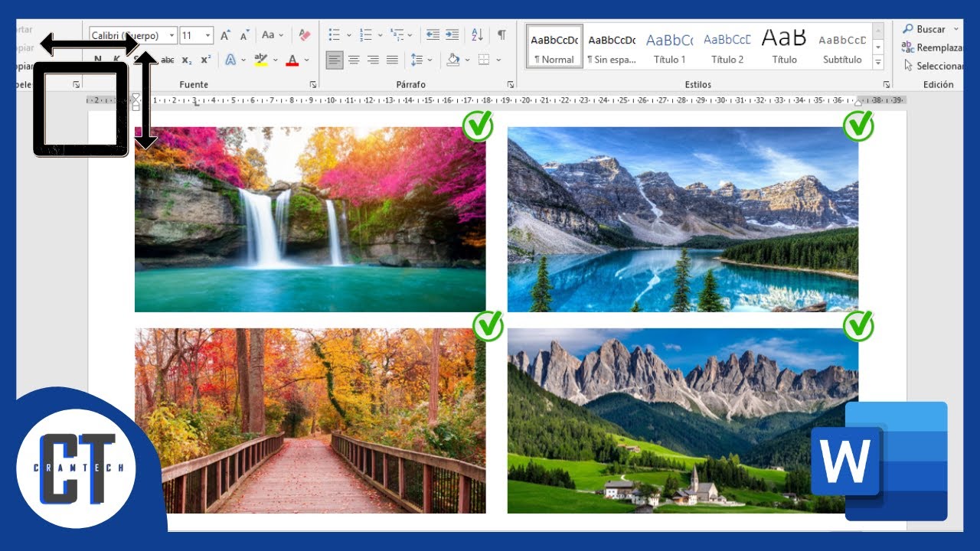
Task: Select the waterfall picture in the document
Action: [x=310, y=220]
